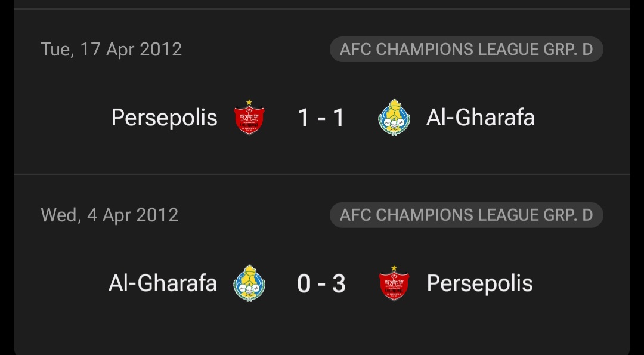Click Persepolis's 3 in the 0 - 3 score
The image size is (644, 355).
[339, 283]
